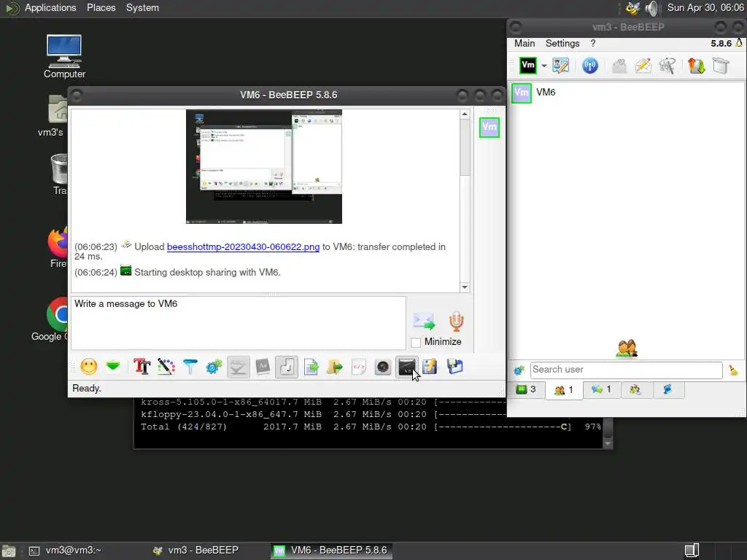Click the send message envelope button
The height and width of the screenshot is (560, 747).
click(x=424, y=322)
